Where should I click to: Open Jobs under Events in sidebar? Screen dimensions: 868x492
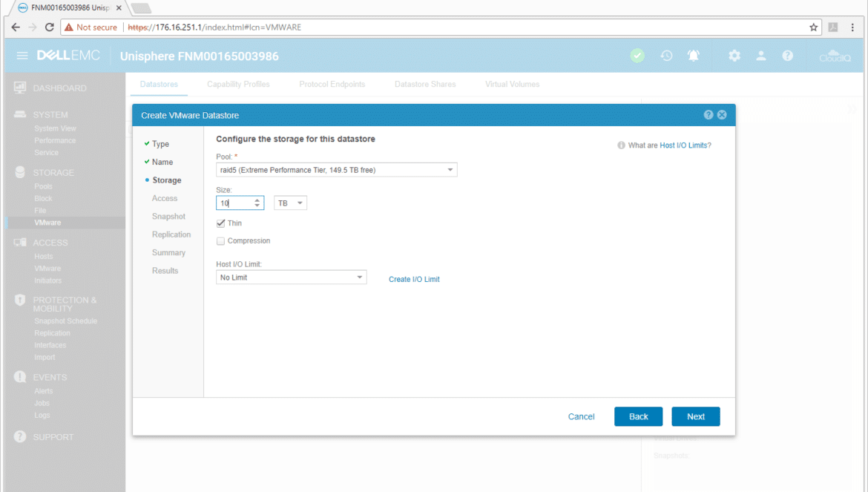coord(42,403)
